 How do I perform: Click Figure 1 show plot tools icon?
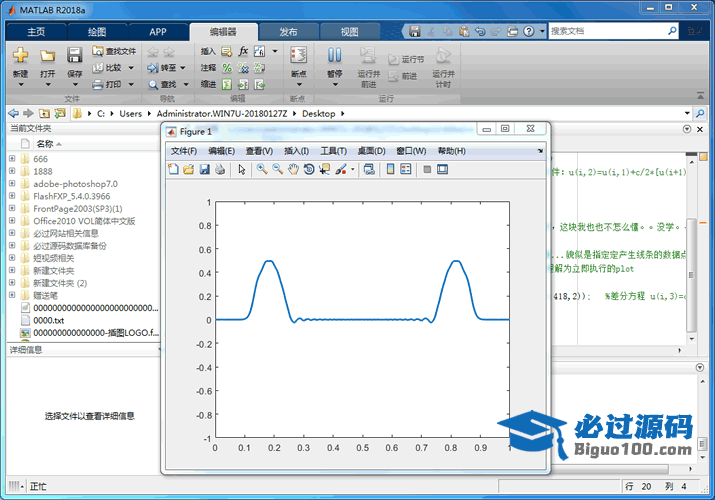442,169
